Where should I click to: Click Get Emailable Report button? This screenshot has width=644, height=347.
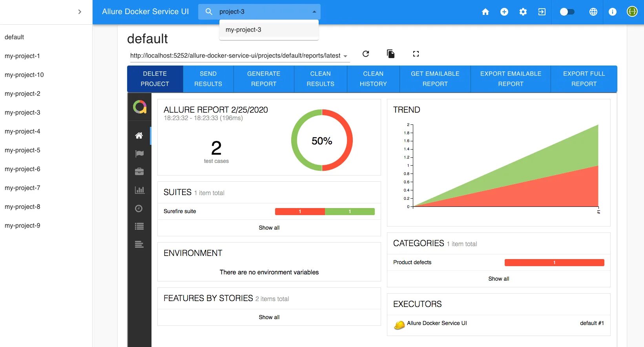click(435, 79)
